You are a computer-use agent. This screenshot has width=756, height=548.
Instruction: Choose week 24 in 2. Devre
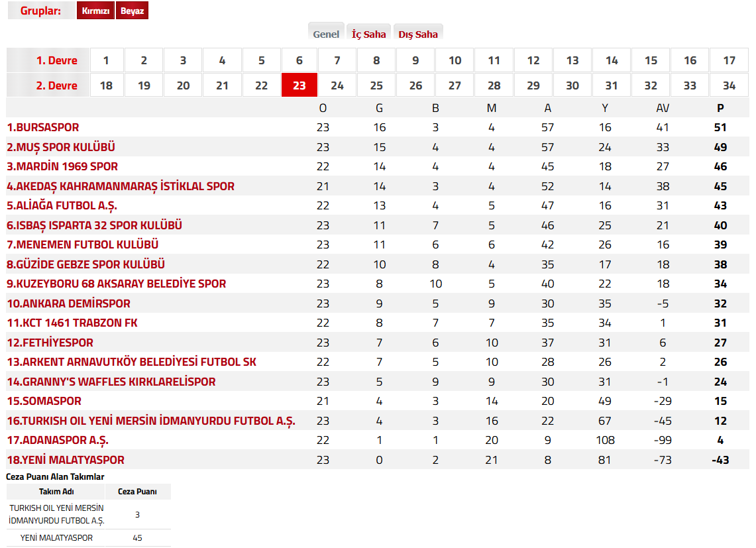point(337,85)
